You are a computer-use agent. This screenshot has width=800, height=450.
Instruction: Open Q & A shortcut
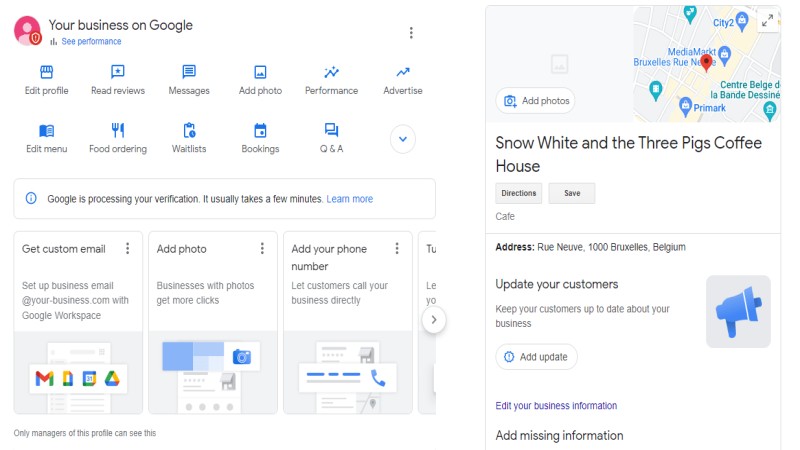point(331,138)
